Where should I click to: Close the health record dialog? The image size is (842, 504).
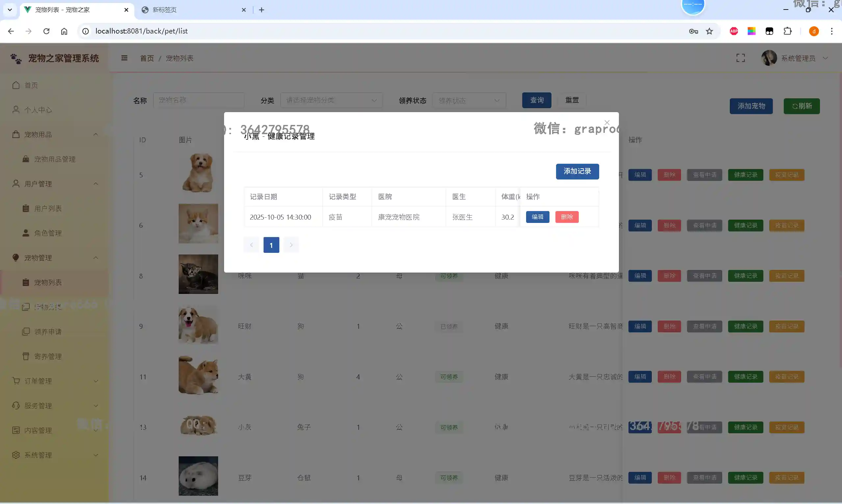click(x=607, y=122)
